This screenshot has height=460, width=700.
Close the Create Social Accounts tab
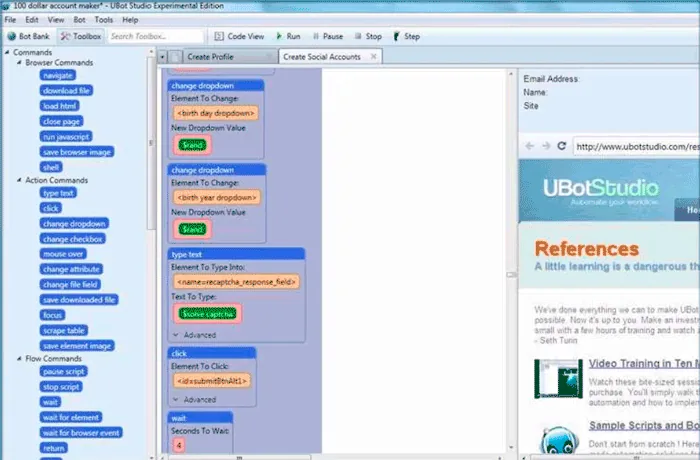pyautogui.click(x=374, y=56)
